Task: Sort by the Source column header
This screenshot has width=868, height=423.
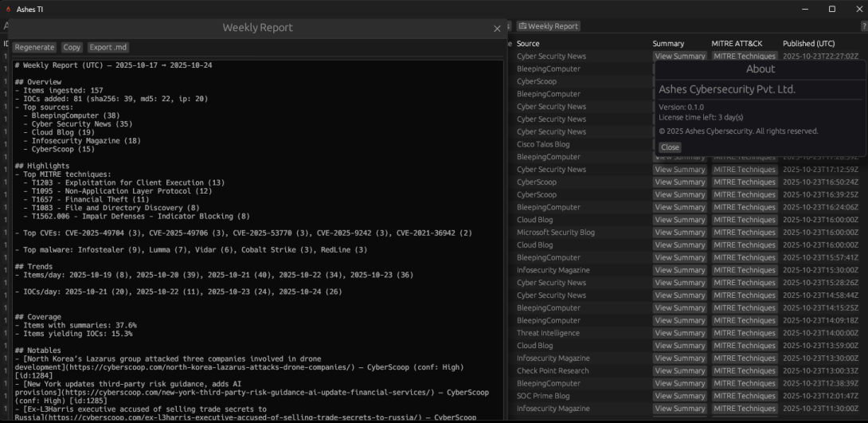Action: pos(528,44)
